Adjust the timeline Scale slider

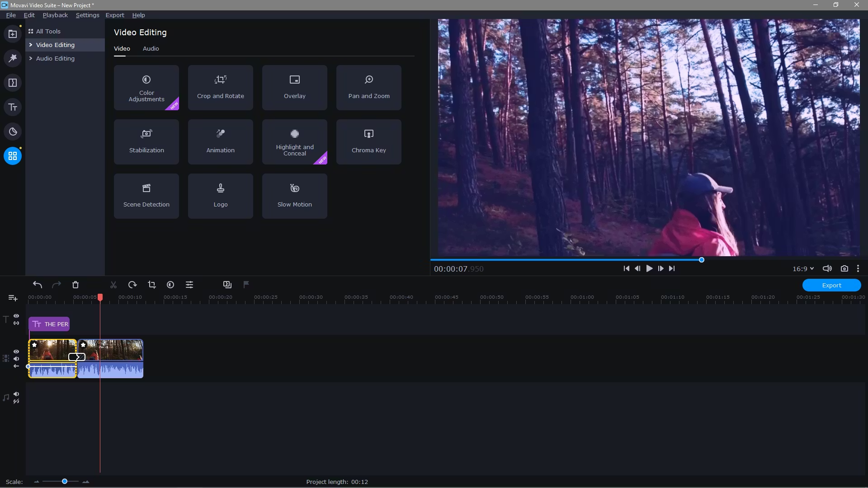pos(64,481)
